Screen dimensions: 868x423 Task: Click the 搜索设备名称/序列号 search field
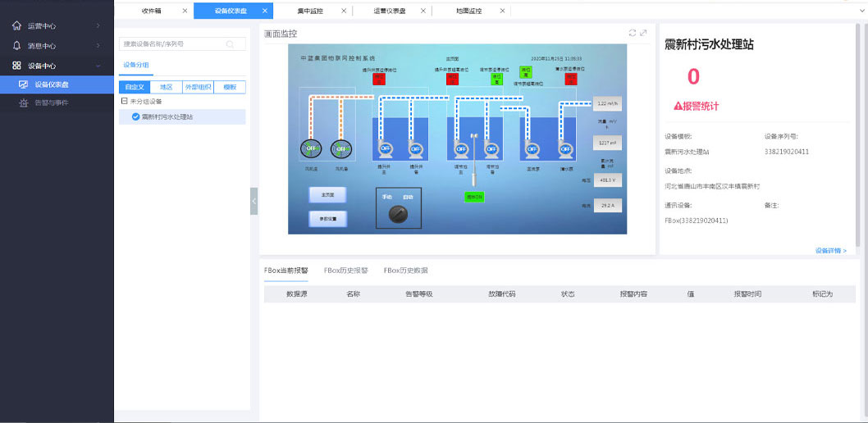pos(172,43)
